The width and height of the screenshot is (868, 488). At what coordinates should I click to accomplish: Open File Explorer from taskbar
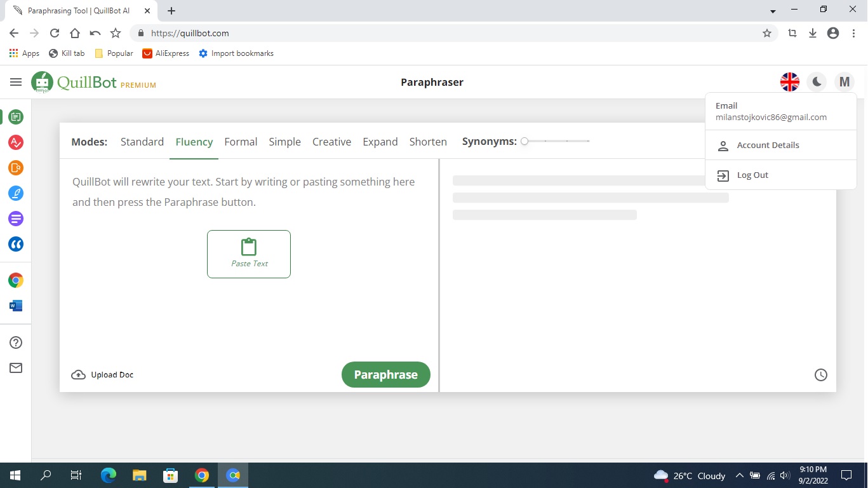140,475
